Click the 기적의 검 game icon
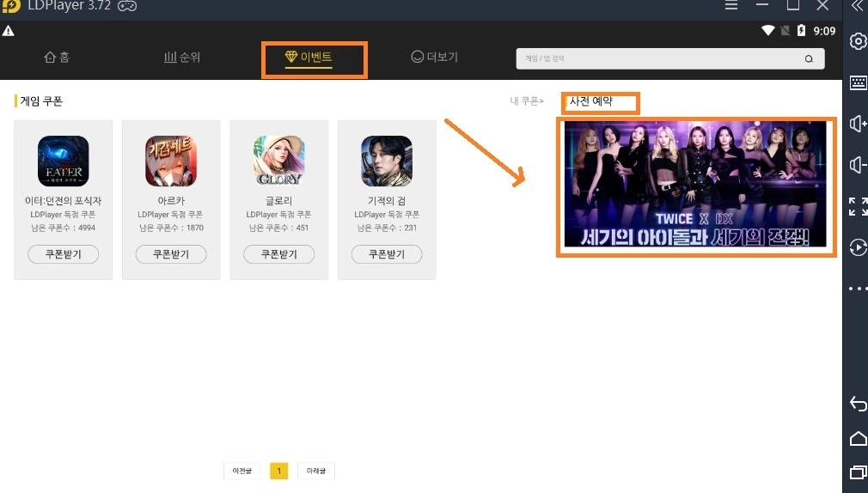868x493 pixels. (x=387, y=161)
